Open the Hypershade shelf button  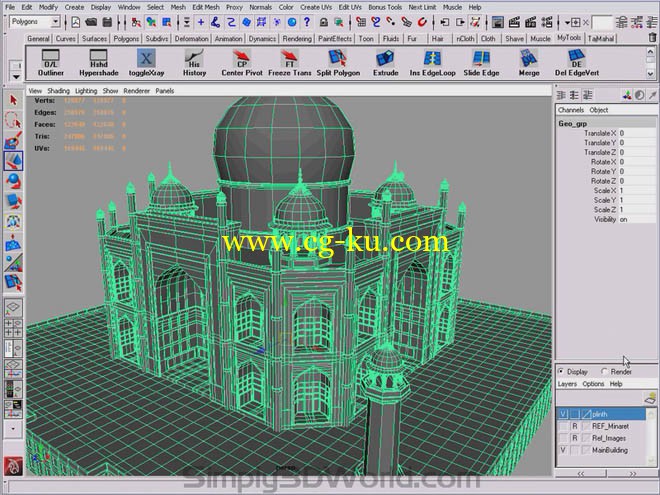98,62
